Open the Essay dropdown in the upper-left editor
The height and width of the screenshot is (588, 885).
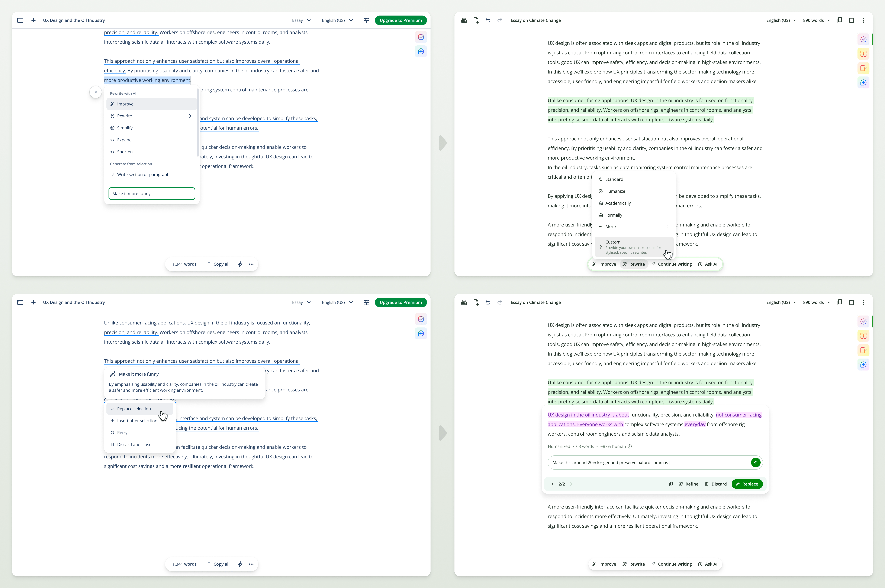301,20
